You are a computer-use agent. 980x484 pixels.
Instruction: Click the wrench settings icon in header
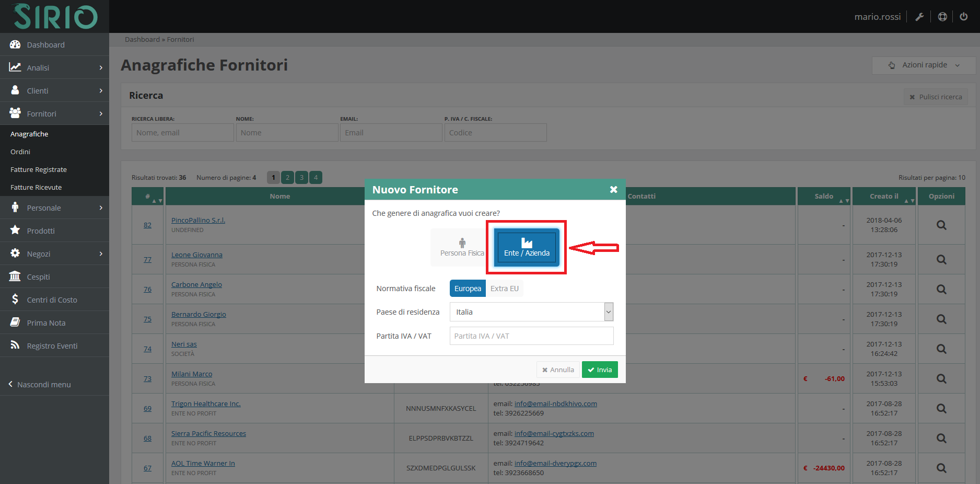919,17
